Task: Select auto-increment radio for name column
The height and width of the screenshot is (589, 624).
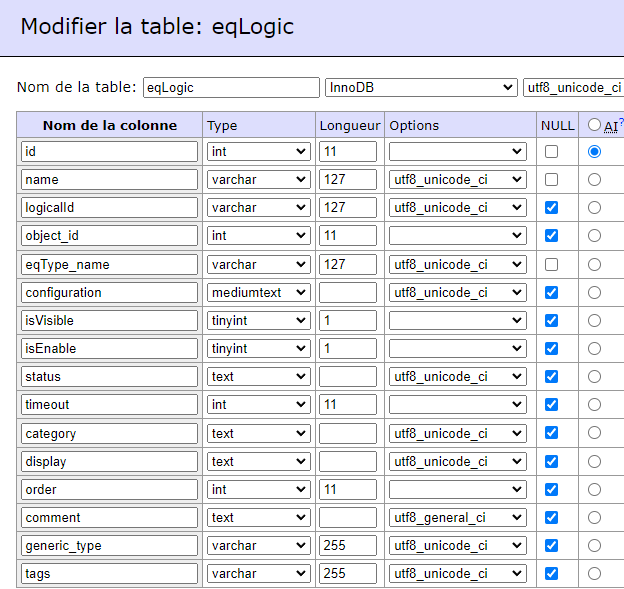Action: (x=594, y=179)
